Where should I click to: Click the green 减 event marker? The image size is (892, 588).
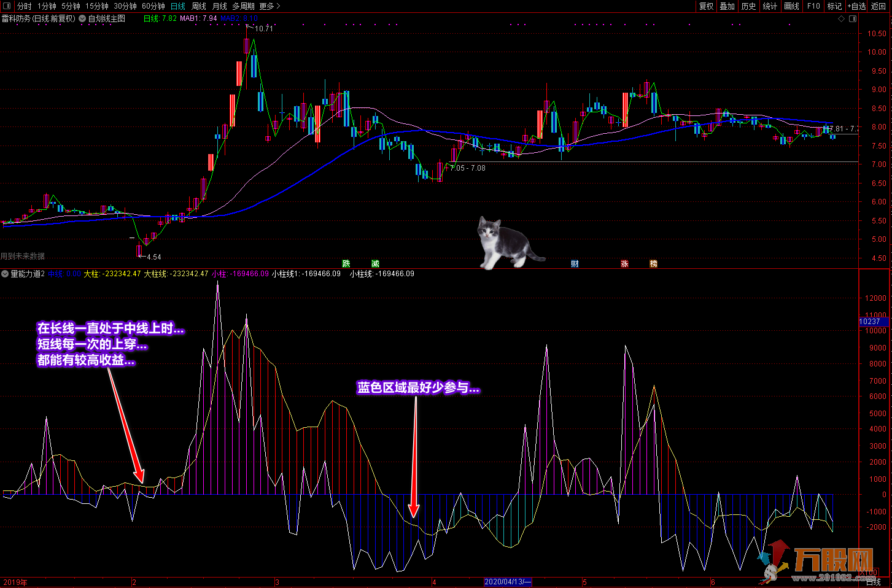coord(376,263)
